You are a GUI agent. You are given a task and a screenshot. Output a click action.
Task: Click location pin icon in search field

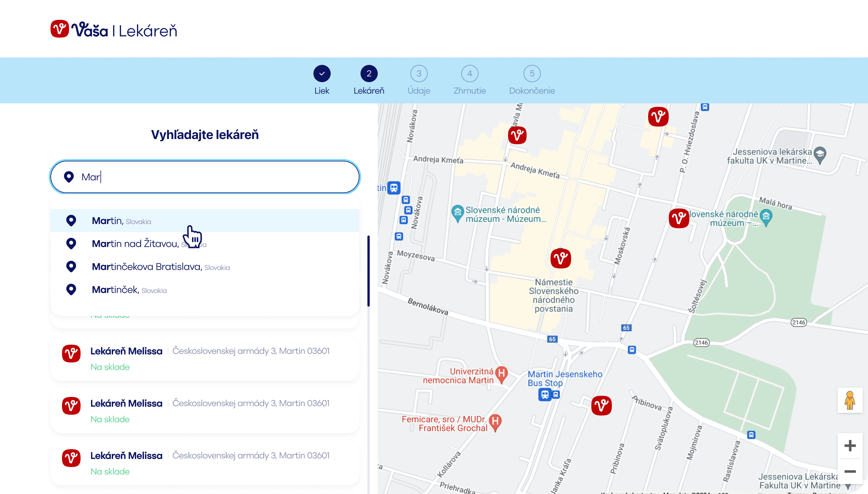coord(69,177)
